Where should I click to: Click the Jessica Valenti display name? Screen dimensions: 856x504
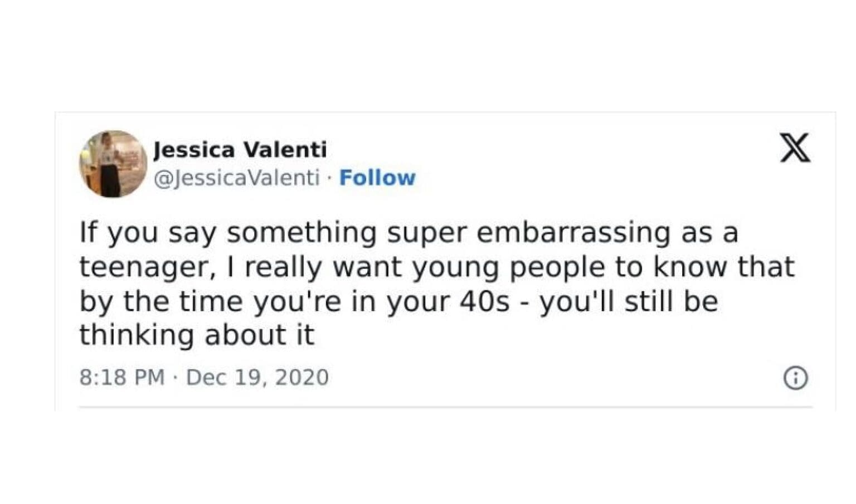(241, 148)
